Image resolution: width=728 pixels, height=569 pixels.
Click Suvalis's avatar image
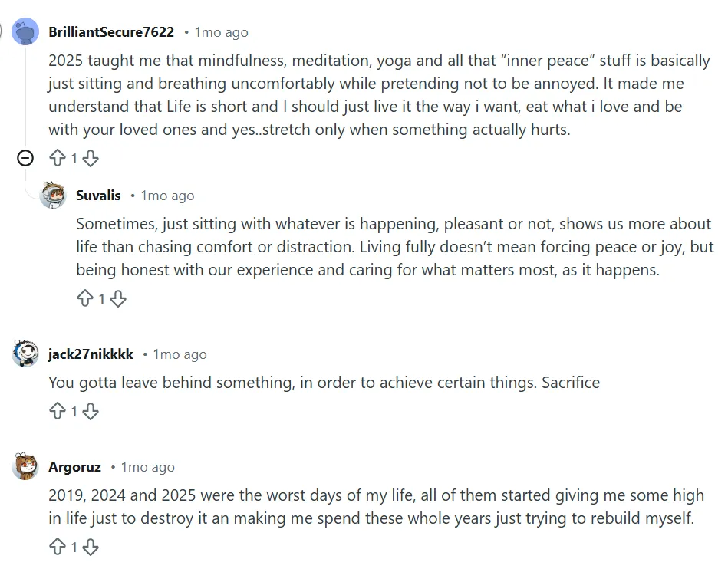[x=53, y=196]
